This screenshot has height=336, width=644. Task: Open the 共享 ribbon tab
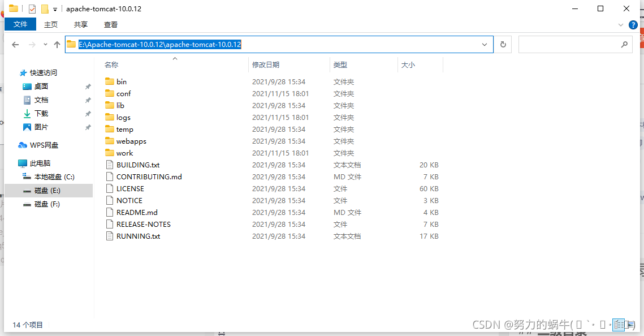click(81, 25)
